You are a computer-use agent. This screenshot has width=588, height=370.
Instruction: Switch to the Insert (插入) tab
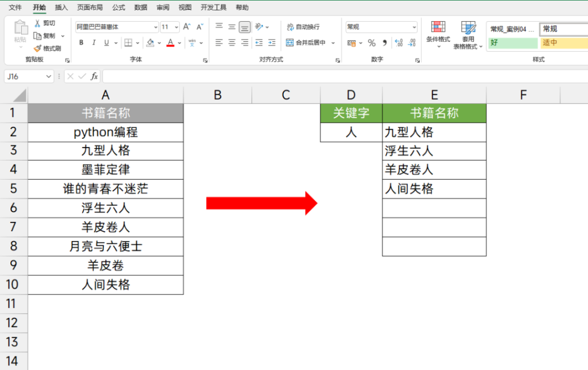(x=61, y=7)
